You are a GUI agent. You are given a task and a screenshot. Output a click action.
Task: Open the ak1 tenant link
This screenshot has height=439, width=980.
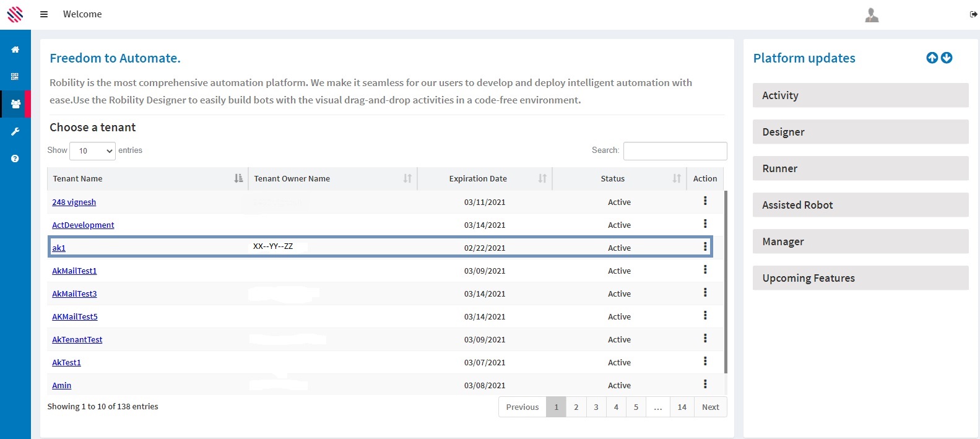tap(59, 248)
